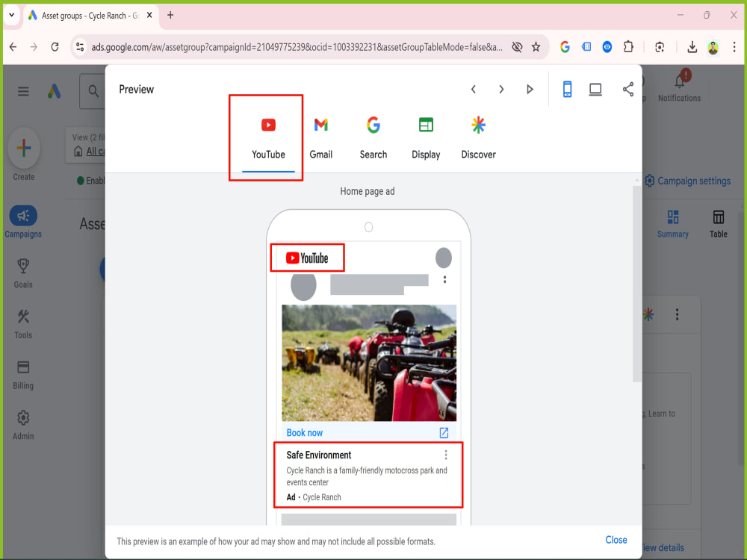This screenshot has width=747, height=560.
Task: Switch to the Gmail preview tab
Action: (x=320, y=137)
